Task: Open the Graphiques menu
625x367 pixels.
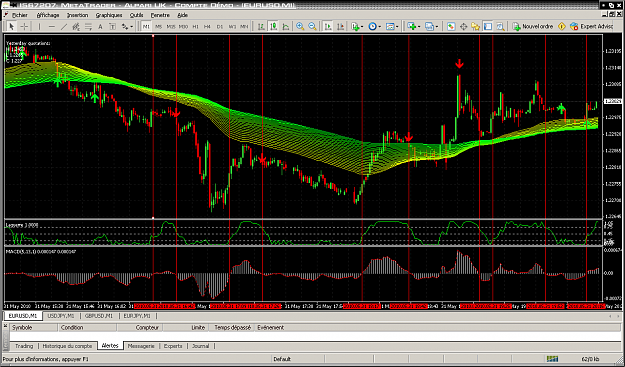Action: point(109,15)
